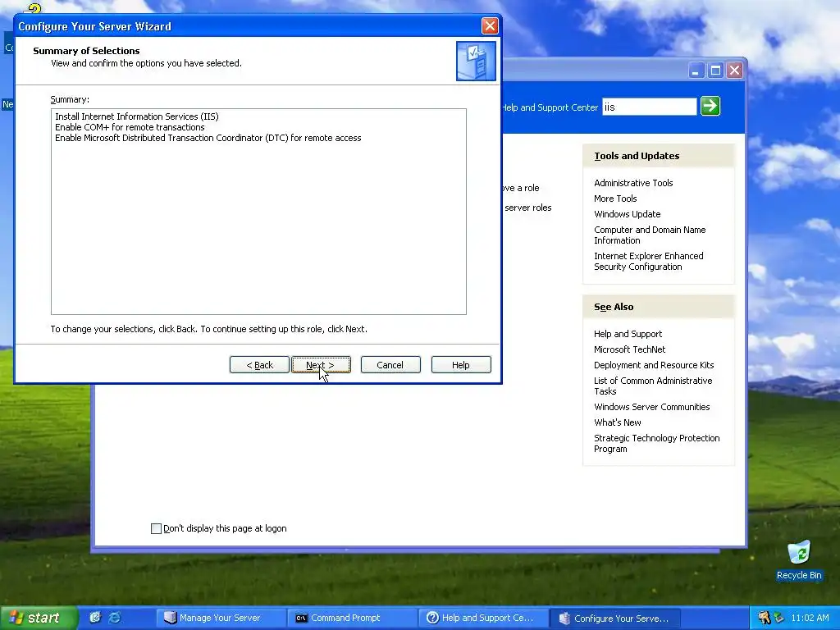
Task: Tick 'Don't display this page at logon'
Action: pos(156,529)
